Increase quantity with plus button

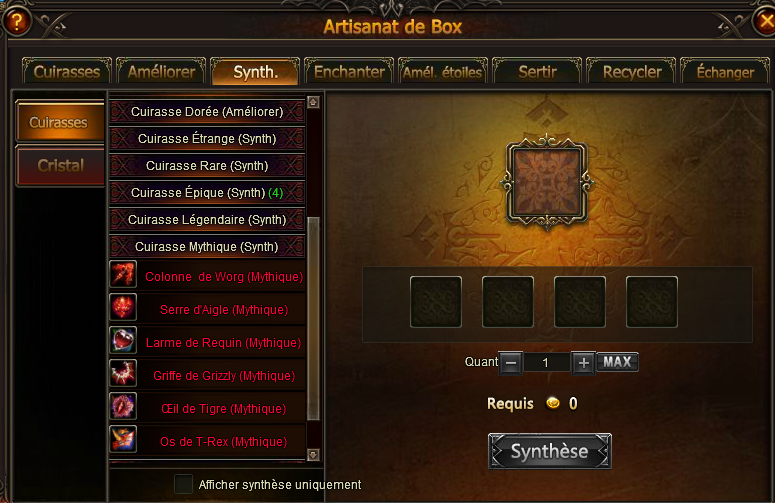click(x=583, y=363)
